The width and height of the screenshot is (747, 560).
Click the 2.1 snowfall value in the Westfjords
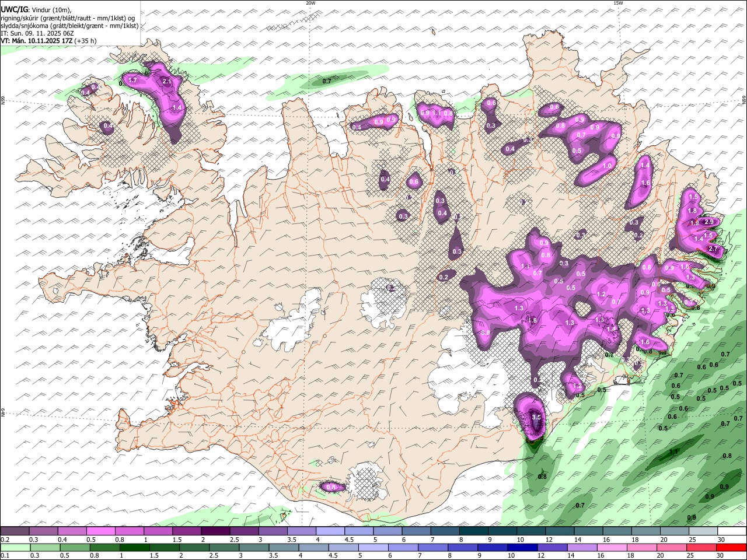(166, 82)
